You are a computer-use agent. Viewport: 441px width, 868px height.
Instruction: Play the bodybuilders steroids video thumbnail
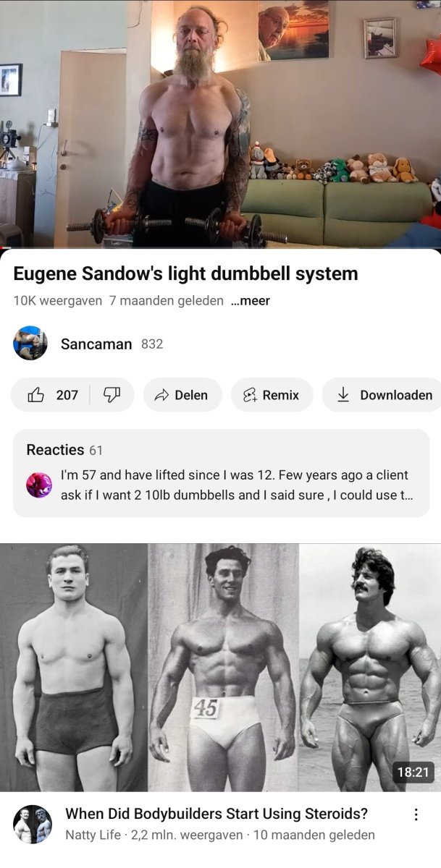coord(220,668)
